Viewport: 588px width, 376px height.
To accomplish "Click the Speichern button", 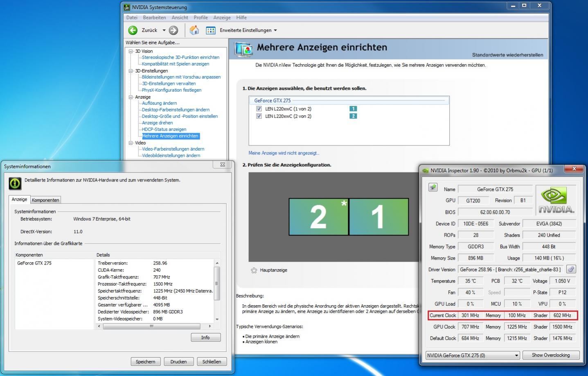I will (x=146, y=362).
